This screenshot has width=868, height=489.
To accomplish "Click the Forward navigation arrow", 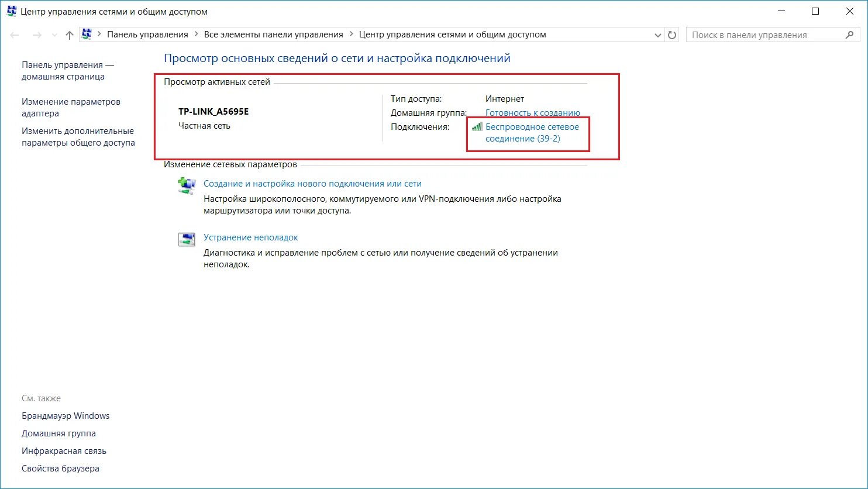I will pos(37,35).
